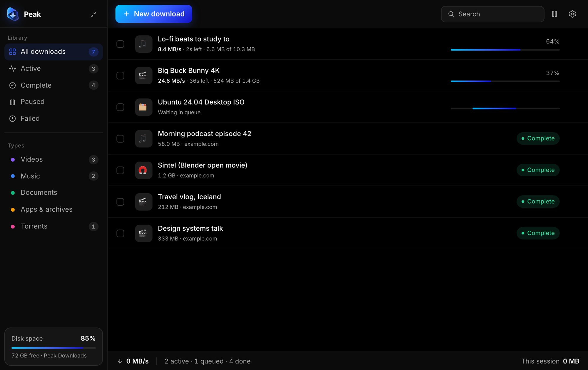Click the Complete badge on Sintel row
The height and width of the screenshot is (370, 588).
point(538,170)
